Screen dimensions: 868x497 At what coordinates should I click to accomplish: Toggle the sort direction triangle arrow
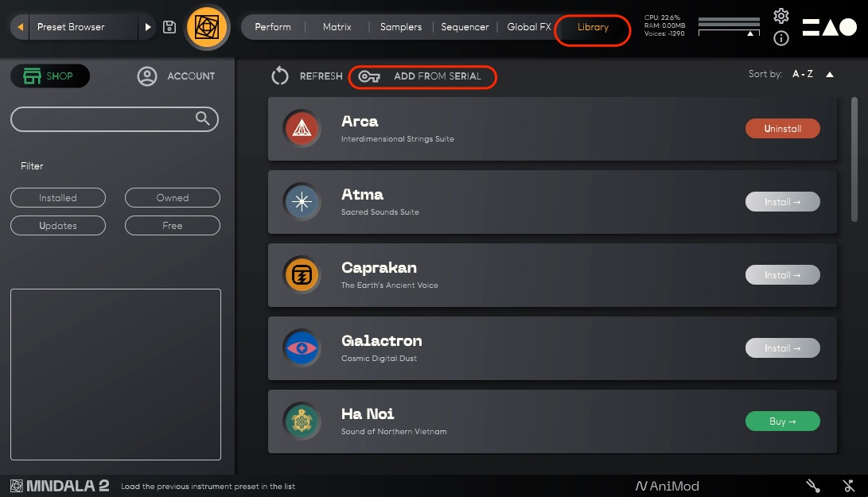pos(830,74)
